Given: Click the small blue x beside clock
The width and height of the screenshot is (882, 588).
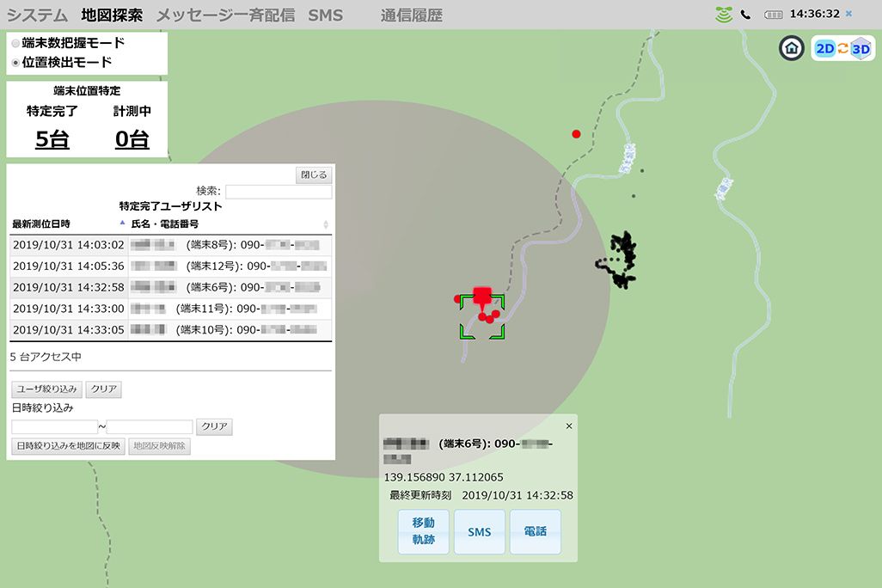Looking at the screenshot, I should point(848,14).
